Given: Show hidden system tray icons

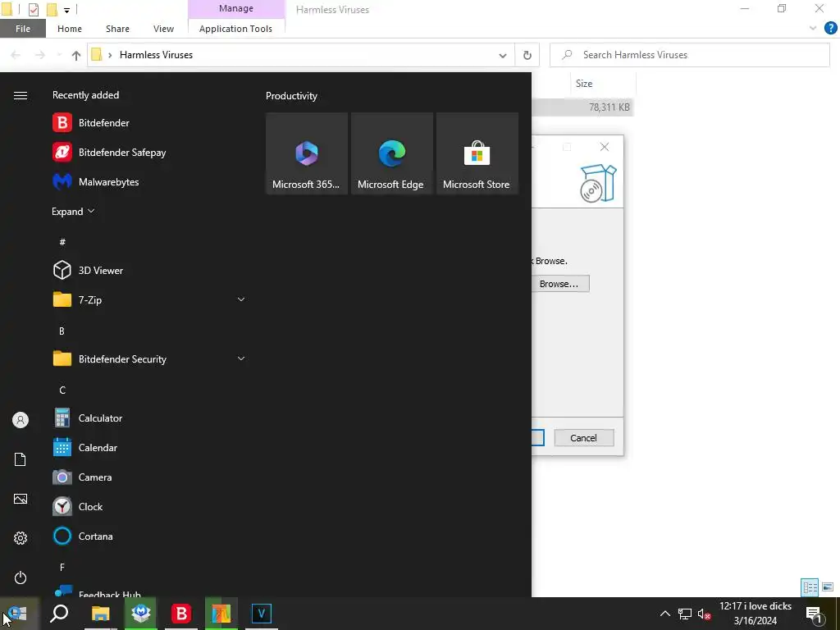Looking at the screenshot, I should click(664, 614).
